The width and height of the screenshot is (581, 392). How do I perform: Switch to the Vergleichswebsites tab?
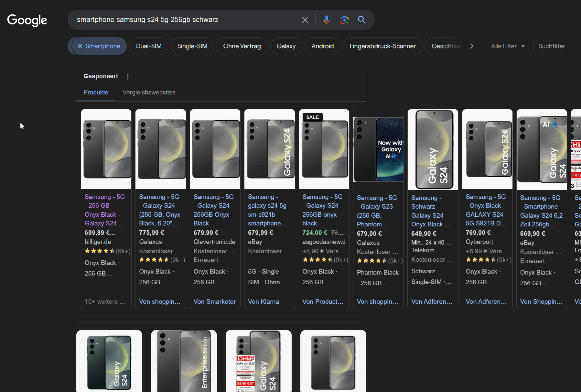[x=149, y=93]
